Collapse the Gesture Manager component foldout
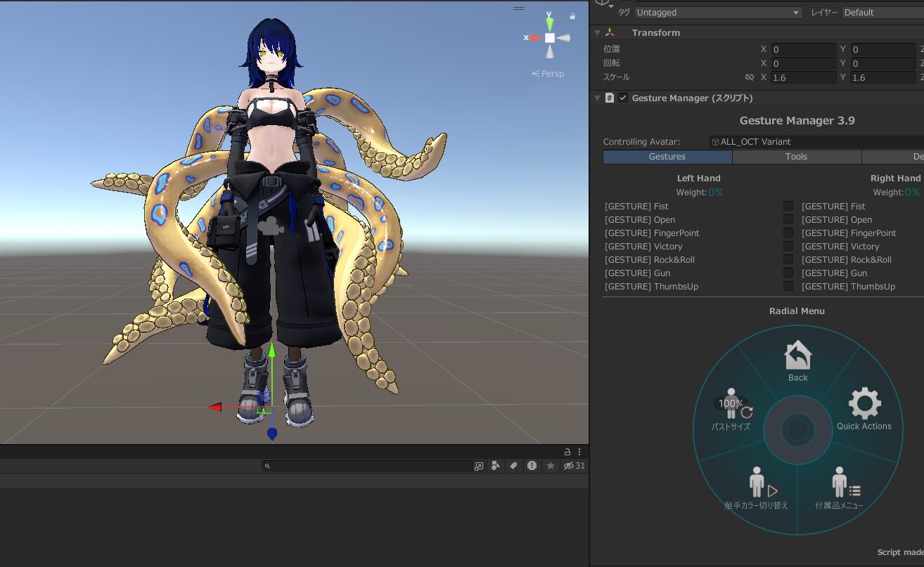The image size is (924, 567). [x=598, y=98]
